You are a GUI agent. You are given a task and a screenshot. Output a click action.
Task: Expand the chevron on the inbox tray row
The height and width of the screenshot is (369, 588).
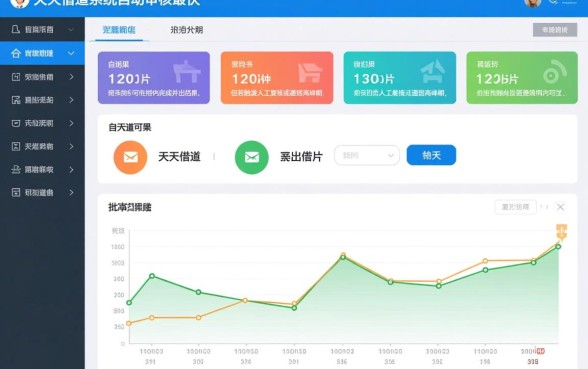(71, 123)
